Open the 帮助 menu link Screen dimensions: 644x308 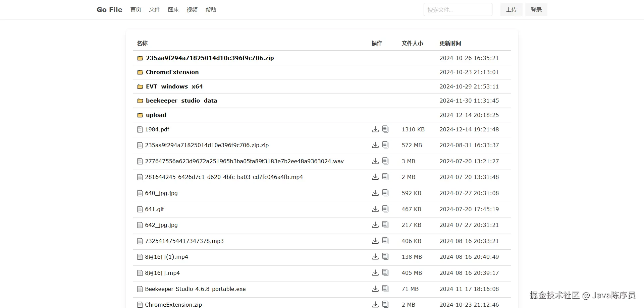click(x=211, y=10)
